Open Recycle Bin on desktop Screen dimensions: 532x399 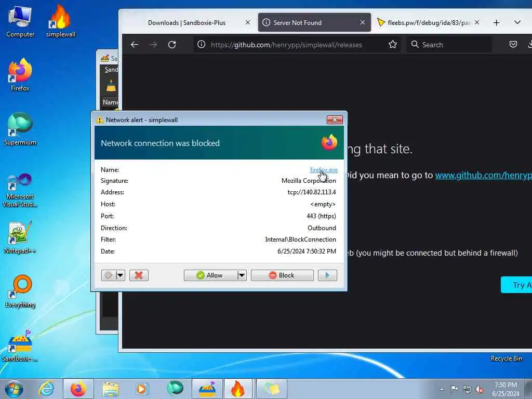pos(506,358)
